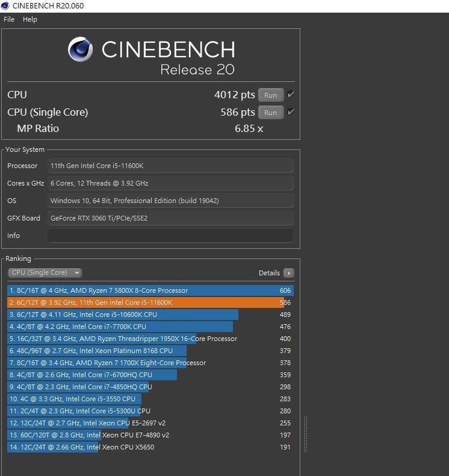
Task: Run the CPU (Single Core) benchmark
Action: coord(271,113)
